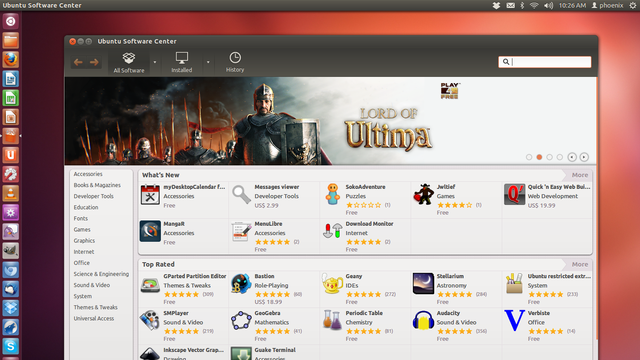Open the Sound & Video category
Screen dimensions: 640x360
(92, 285)
